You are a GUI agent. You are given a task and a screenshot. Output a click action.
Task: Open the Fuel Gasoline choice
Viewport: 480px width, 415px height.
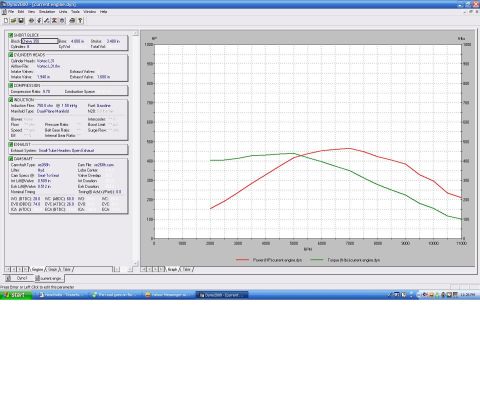click(x=104, y=106)
